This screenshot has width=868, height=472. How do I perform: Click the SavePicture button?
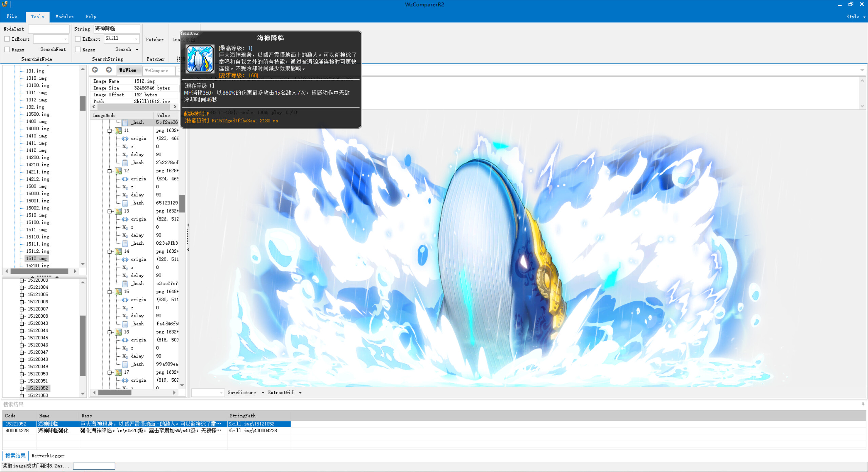pyautogui.click(x=242, y=393)
